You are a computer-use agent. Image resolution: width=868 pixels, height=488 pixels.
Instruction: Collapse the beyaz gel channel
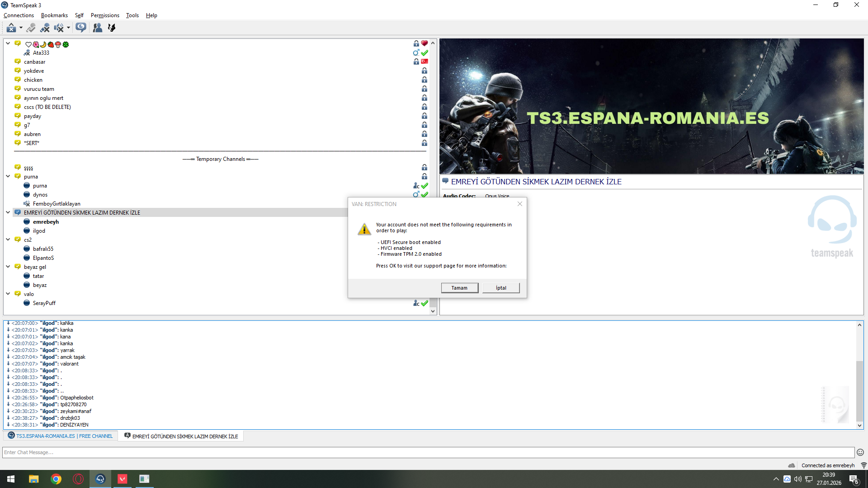pos(8,267)
